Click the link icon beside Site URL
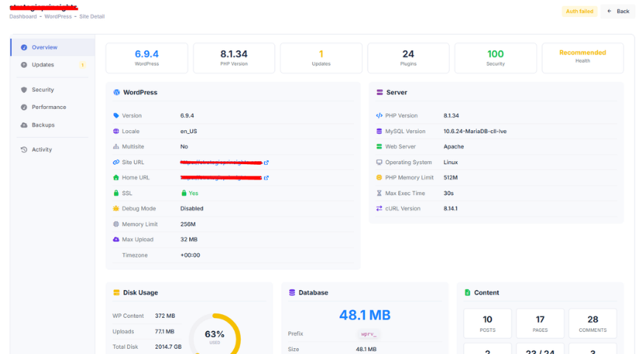 (x=116, y=162)
